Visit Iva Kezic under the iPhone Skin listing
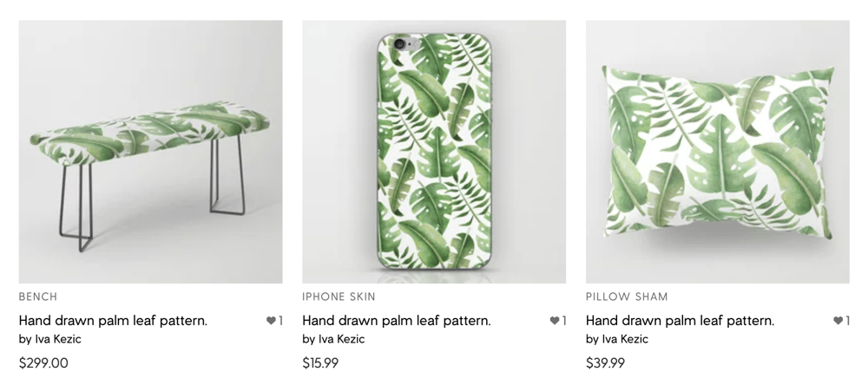This screenshot has width=868, height=385. pyautogui.click(x=341, y=339)
